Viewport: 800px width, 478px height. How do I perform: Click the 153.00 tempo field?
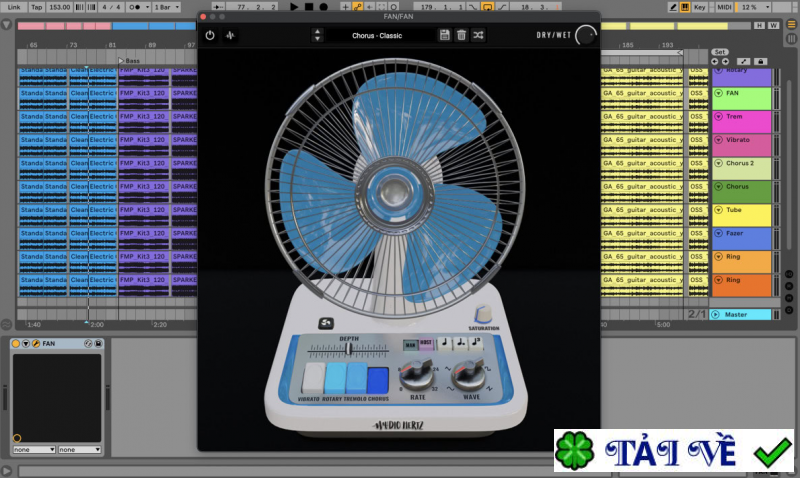(60, 7)
